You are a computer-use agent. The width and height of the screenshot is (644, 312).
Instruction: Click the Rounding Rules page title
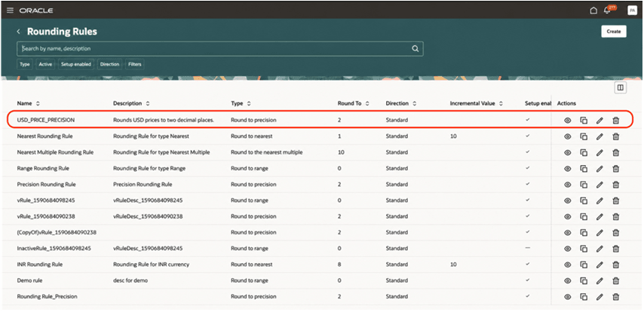(x=62, y=32)
